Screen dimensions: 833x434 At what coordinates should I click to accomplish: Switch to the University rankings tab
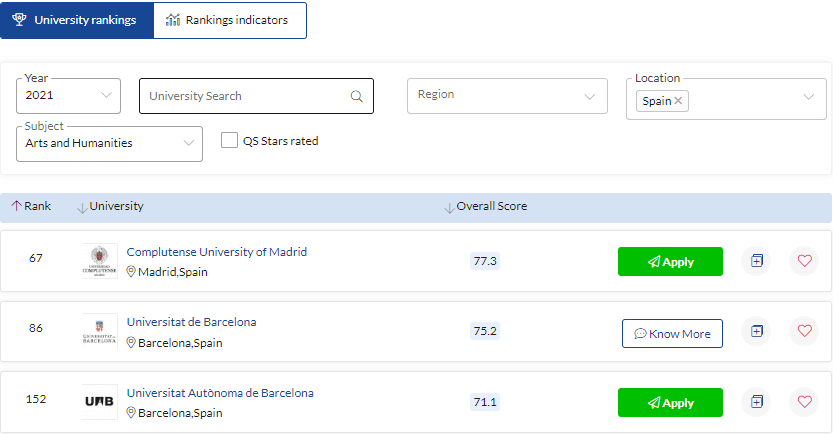[x=77, y=20]
